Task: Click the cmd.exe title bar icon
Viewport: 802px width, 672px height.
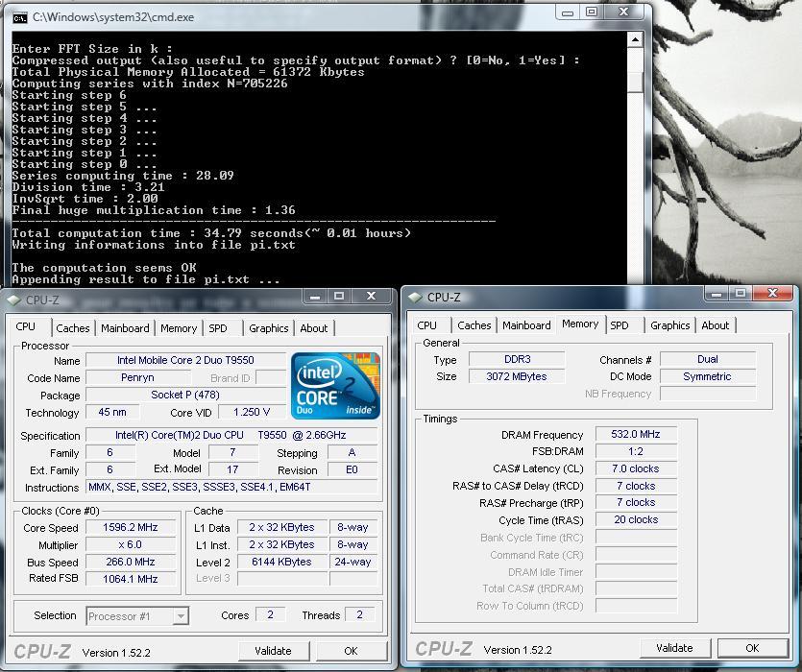Action: (x=20, y=18)
